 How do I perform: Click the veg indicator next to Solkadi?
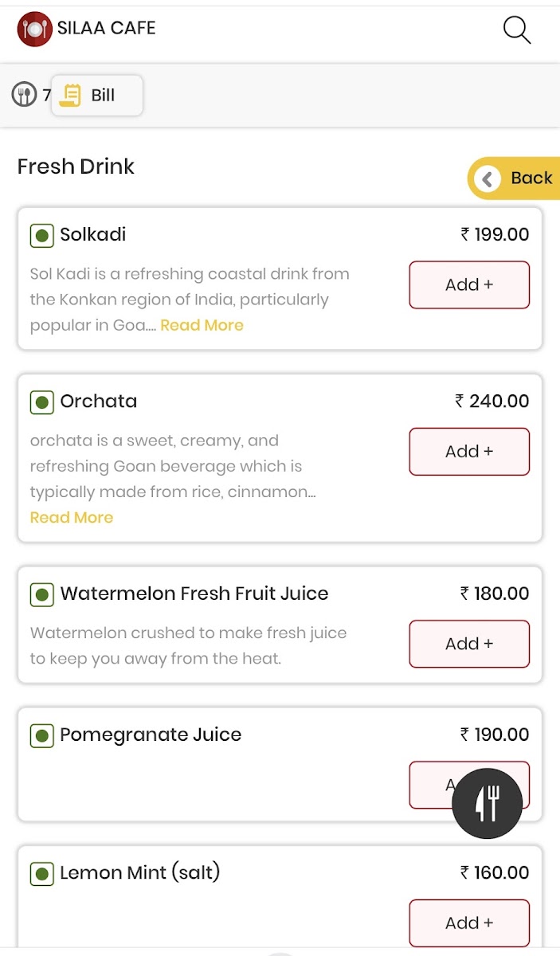[41, 236]
